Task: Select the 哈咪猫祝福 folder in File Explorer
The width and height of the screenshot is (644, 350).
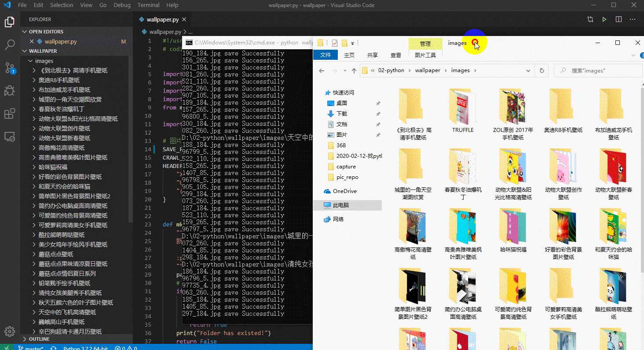Action: pos(513,231)
